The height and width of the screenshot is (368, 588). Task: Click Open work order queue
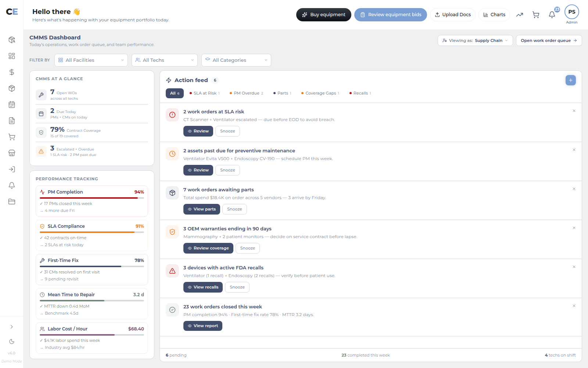[549, 40]
